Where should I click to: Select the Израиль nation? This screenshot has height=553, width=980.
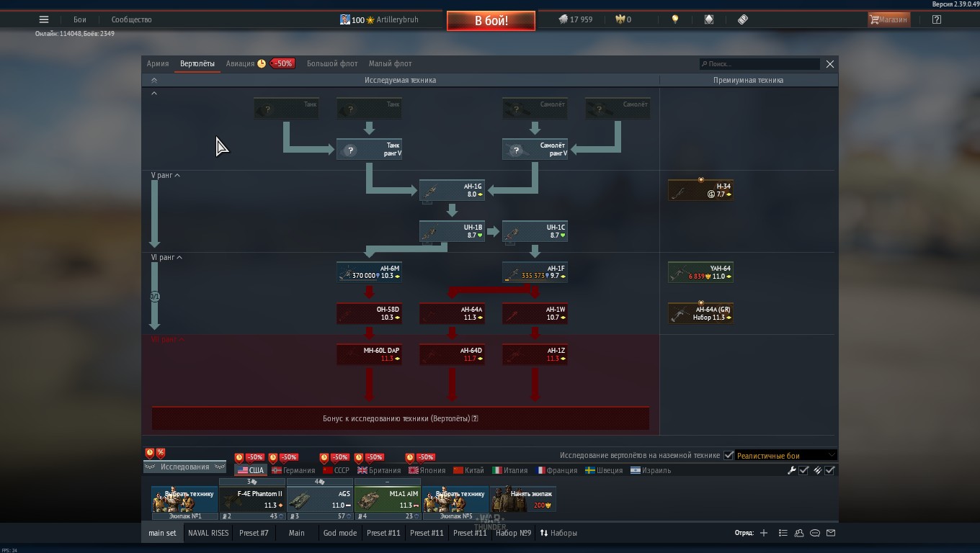pyautogui.click(x=651, y=470)
